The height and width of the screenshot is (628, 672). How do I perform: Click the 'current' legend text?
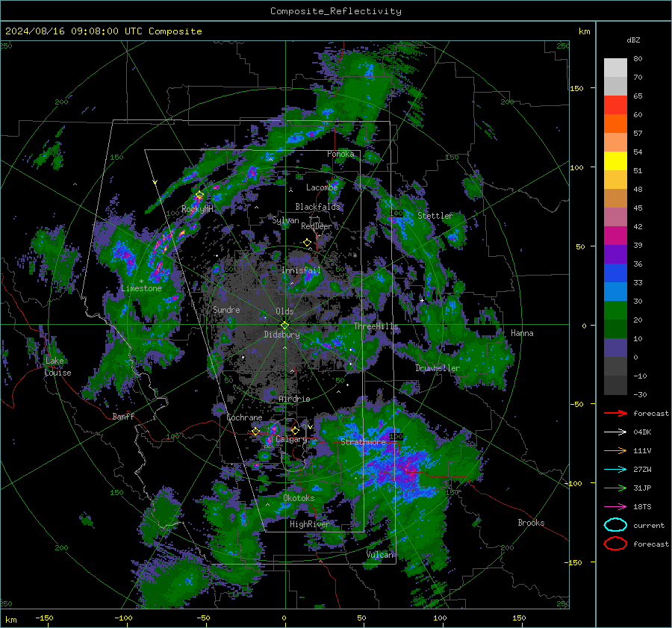pos(649,526)
